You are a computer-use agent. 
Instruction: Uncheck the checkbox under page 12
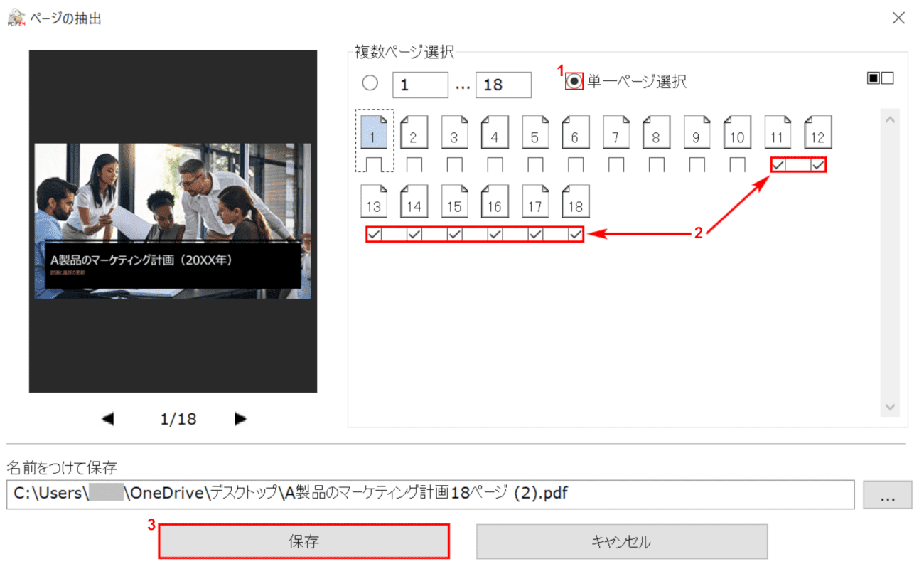(x=818, y=165)
